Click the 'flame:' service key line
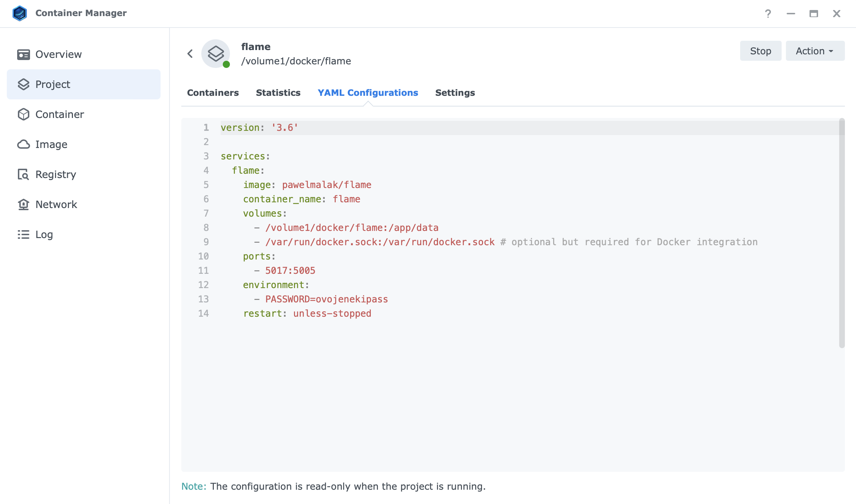The image size is (856, 504). coord(248,171)
